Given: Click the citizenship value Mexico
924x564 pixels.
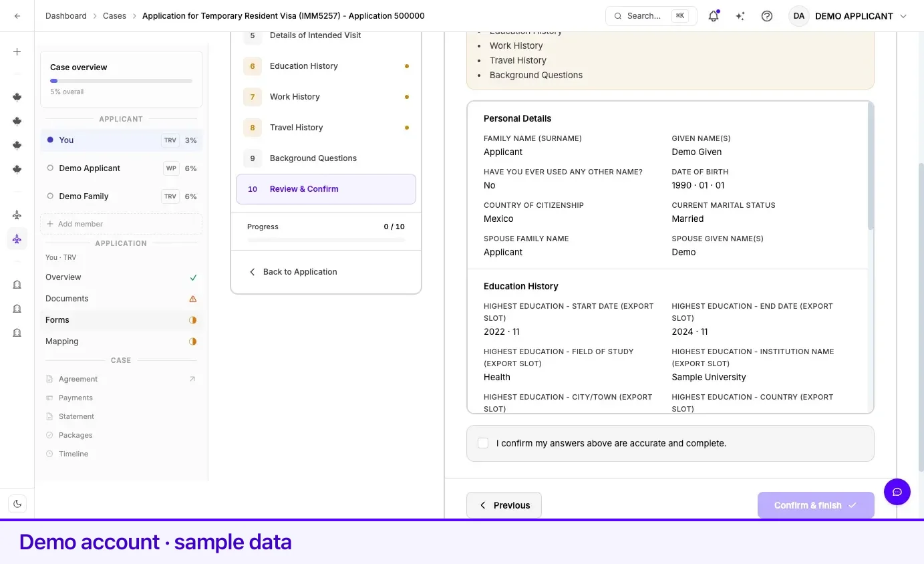Looking at the screenshot, I should tap(498, 219).
